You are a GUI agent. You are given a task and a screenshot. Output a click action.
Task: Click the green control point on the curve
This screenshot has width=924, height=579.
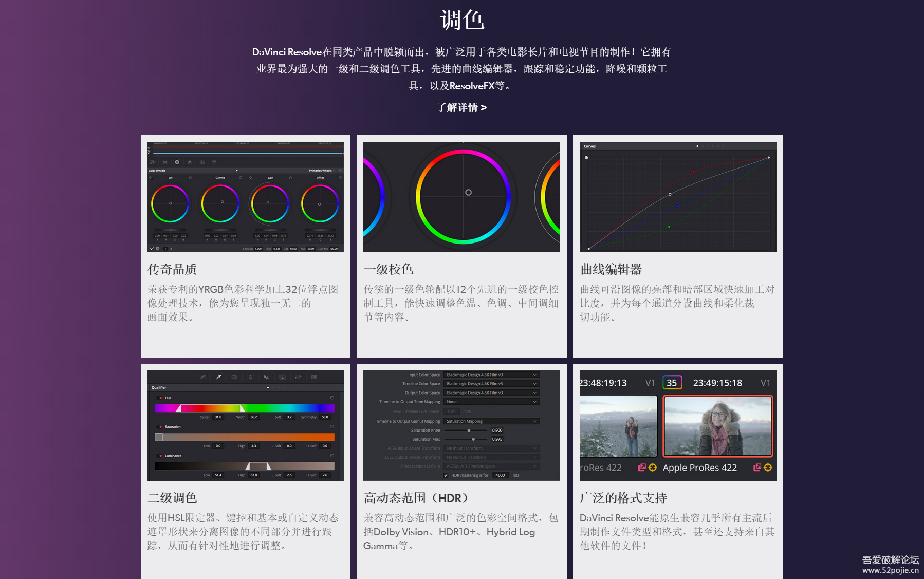[669, 227]
